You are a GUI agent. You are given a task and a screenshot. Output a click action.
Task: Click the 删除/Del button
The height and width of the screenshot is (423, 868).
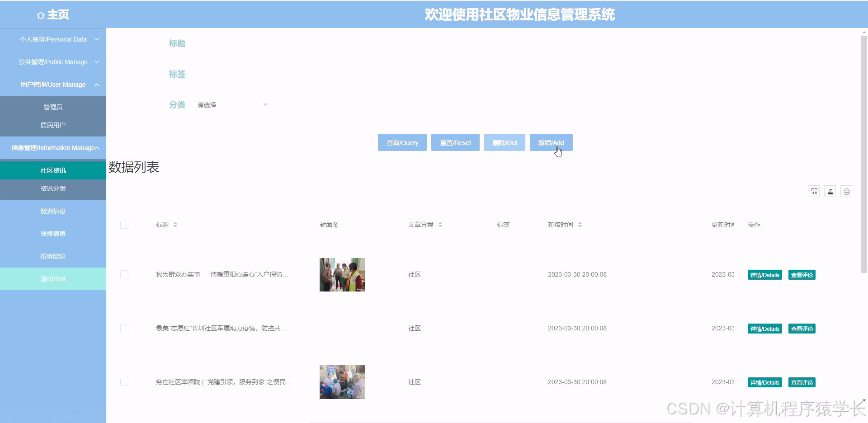coord(505,143)
